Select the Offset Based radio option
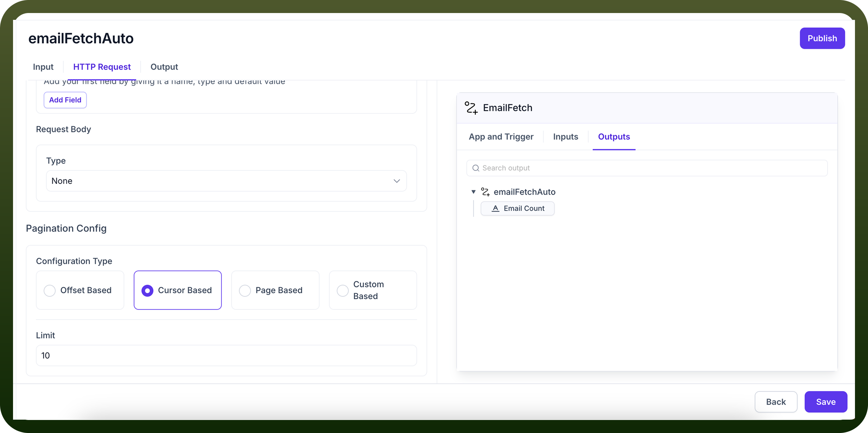The width and height of the screenshot is (868, 433). (x=80, y=290)
